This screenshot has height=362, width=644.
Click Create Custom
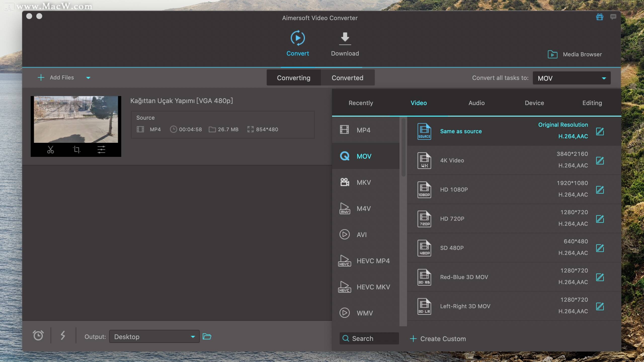[x=438, y=339]
